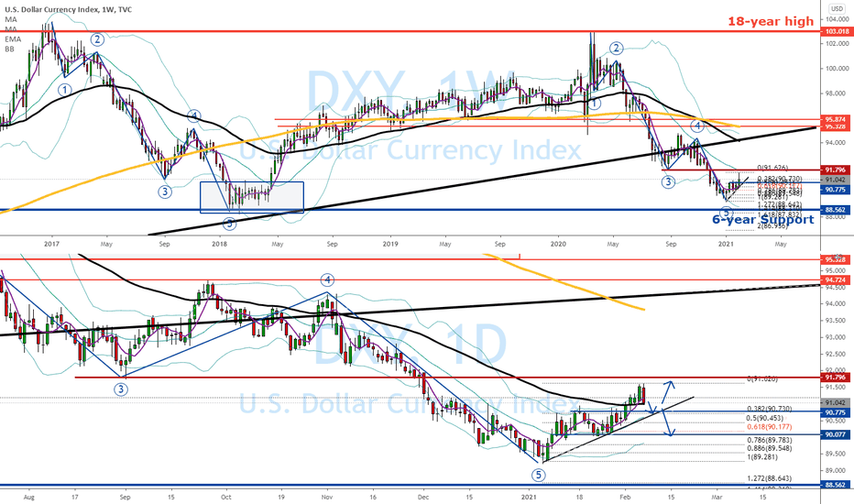Image resolution: width=854 pixels, height=504 pixels.
Task: Select wave 4 circle label on daily chart
Action: 327,280
